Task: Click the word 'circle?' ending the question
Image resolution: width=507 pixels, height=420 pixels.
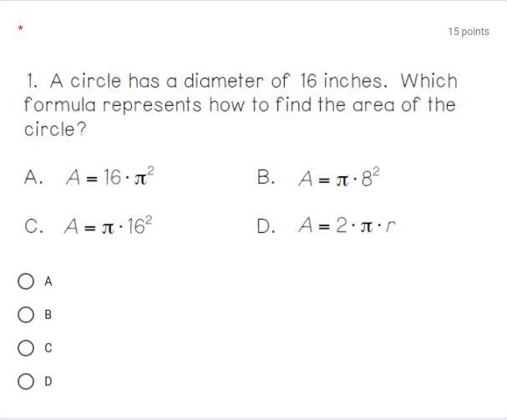Action: tap(55, 129)
